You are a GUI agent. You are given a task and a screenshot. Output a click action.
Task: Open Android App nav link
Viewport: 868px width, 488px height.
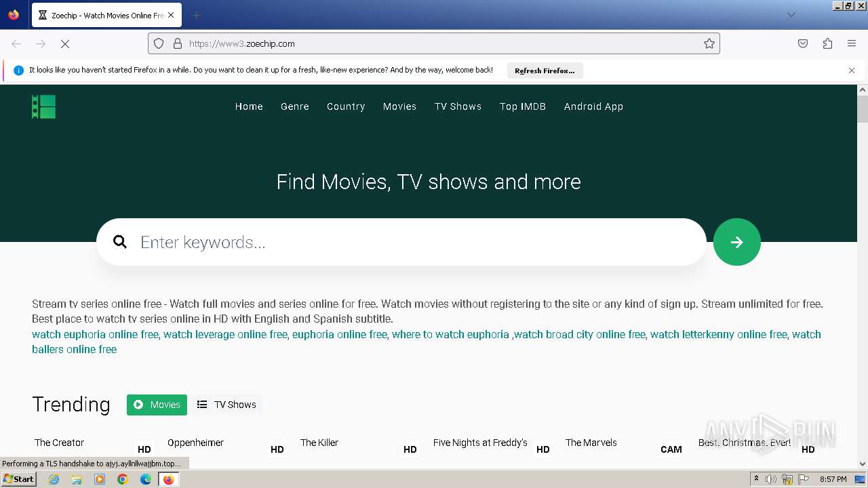pos(593,106)
